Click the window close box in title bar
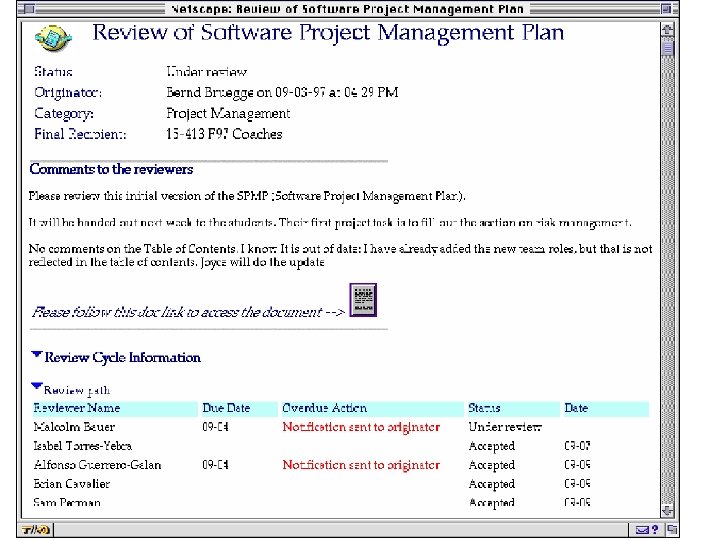Screen dimensions: 720x540 (x=29, y=9)
